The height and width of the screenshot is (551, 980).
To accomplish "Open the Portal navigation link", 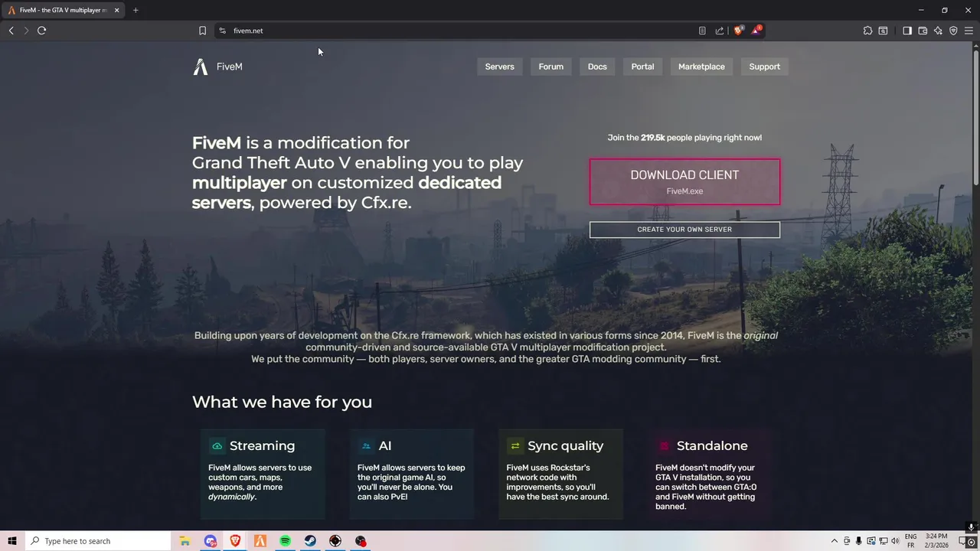I will [642, 67].
